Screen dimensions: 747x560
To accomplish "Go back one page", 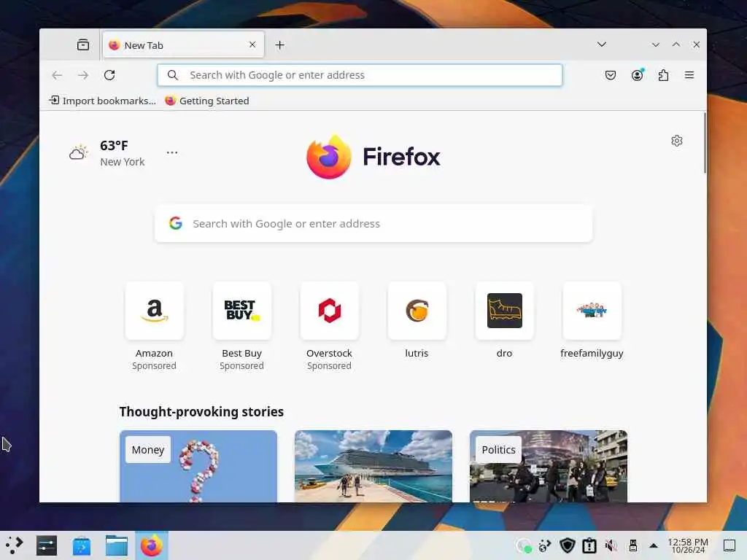I will tap(57, 75).
